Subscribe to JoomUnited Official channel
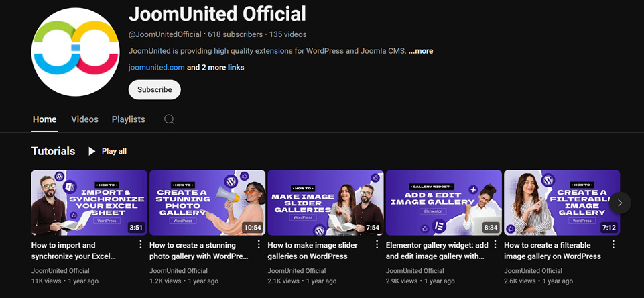Viewport: 644px width, 298px height. [x=154, y=89]
